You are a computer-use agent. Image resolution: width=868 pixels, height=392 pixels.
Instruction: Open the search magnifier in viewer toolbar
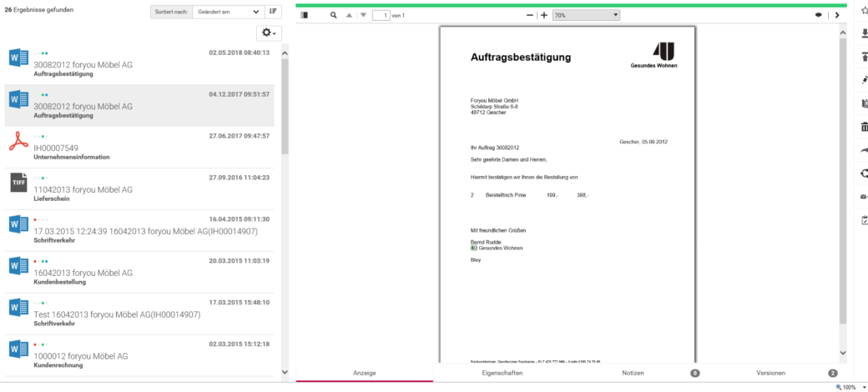(x=334, y=16)
